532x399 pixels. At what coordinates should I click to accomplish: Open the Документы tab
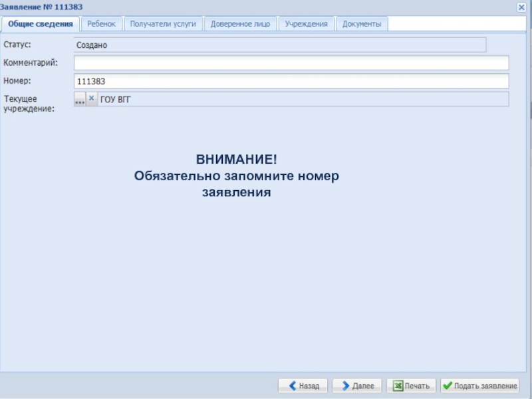(362, 24)
